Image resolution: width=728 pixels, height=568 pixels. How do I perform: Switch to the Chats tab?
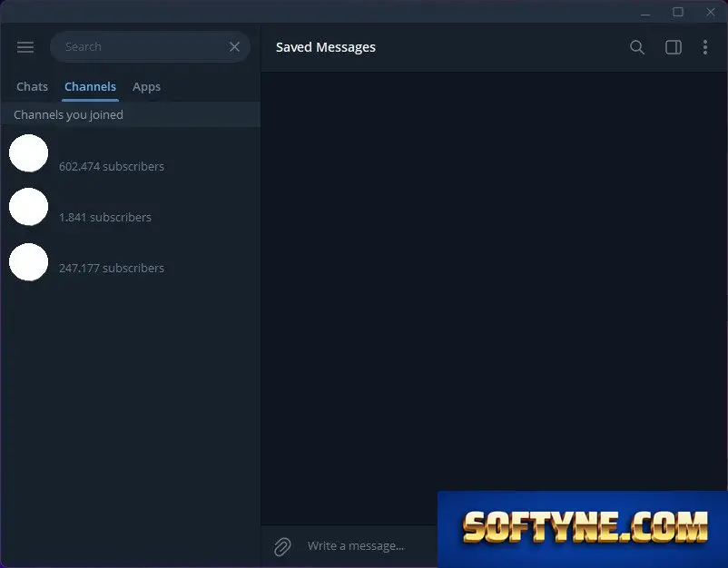(32, 87)
